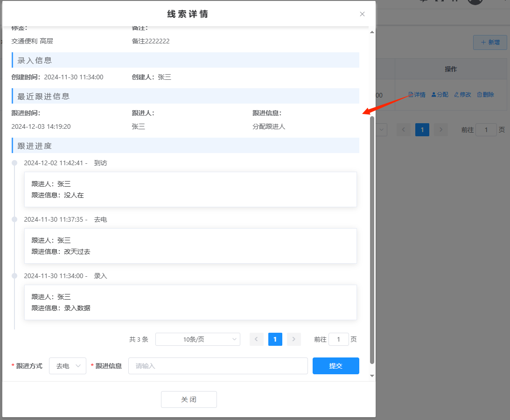Open the 跟进方式 dropdown showing 去电
Image resolution: width=510 pixels, height=420 pixels.
(68, 366)
